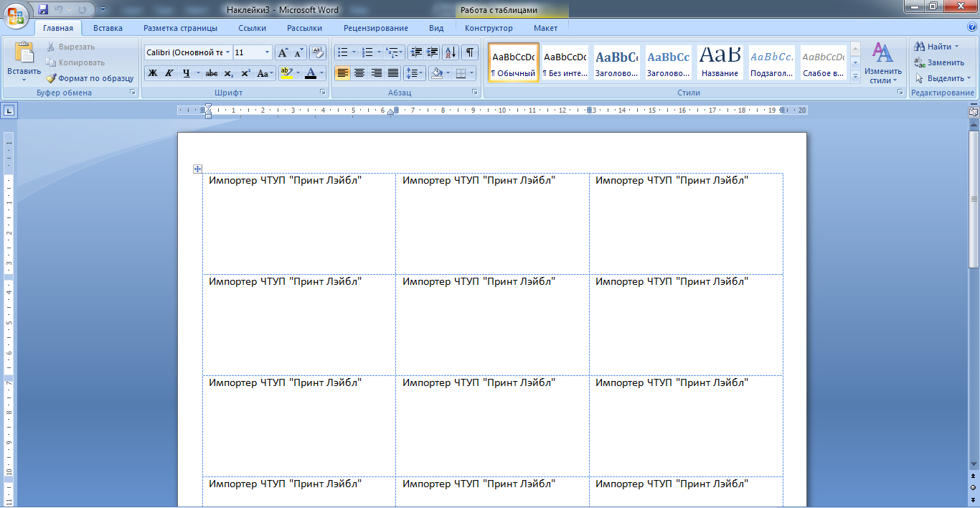Switch to the Рассылки tab
Viewport: 980px width, 508px height.
pyautogui.click(x=304, y=28)
